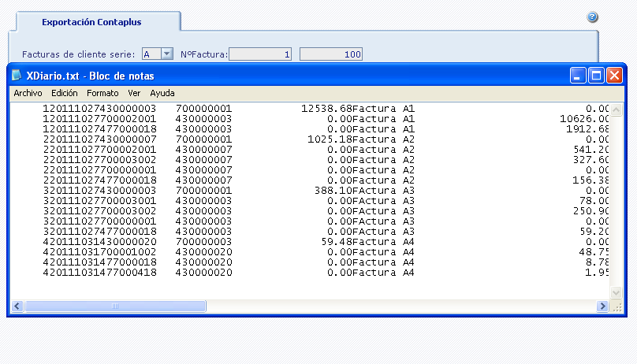
Task: Click the horizontal scrollbar left arrow
Action: [17, 306]
